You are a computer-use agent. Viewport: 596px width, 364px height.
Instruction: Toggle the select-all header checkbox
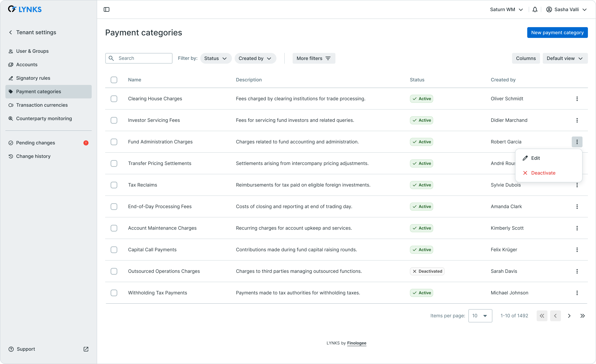point(114,80)
